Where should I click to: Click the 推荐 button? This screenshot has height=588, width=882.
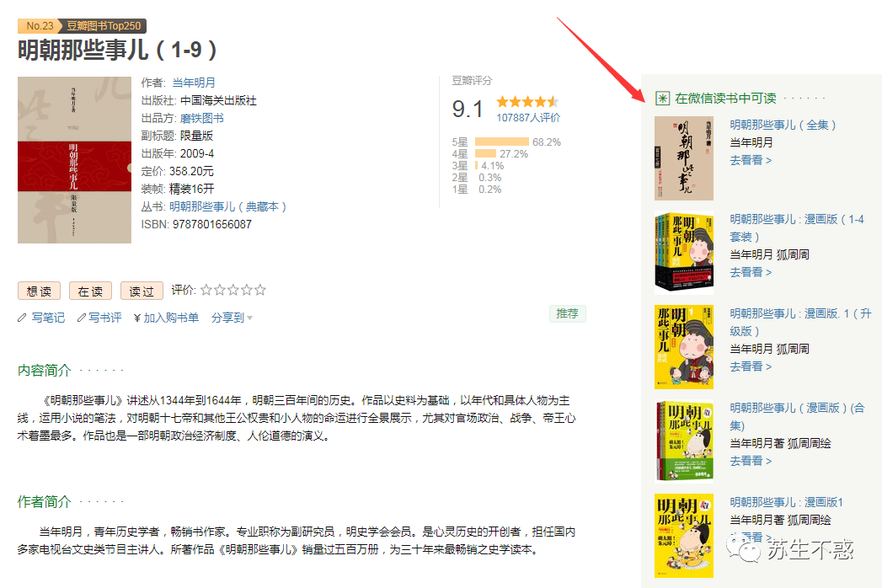pyautogui.click(x=568, y=314)
